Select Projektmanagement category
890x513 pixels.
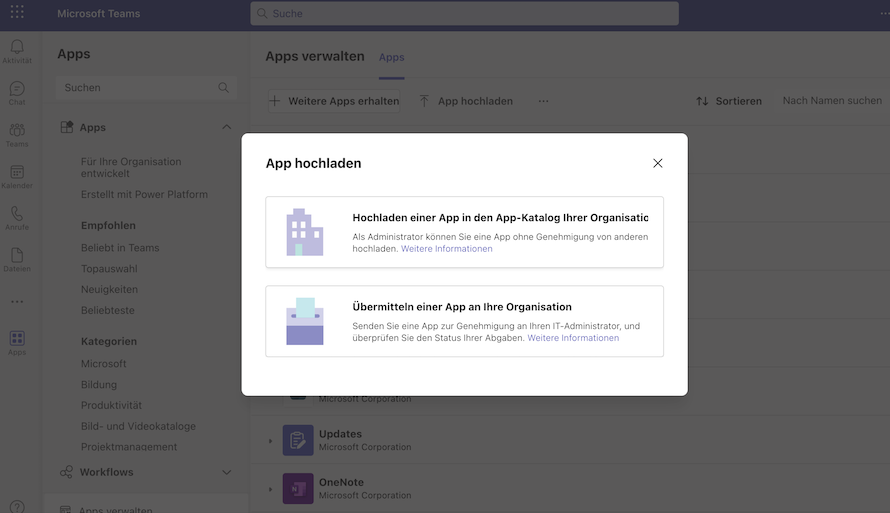[129, 447]
